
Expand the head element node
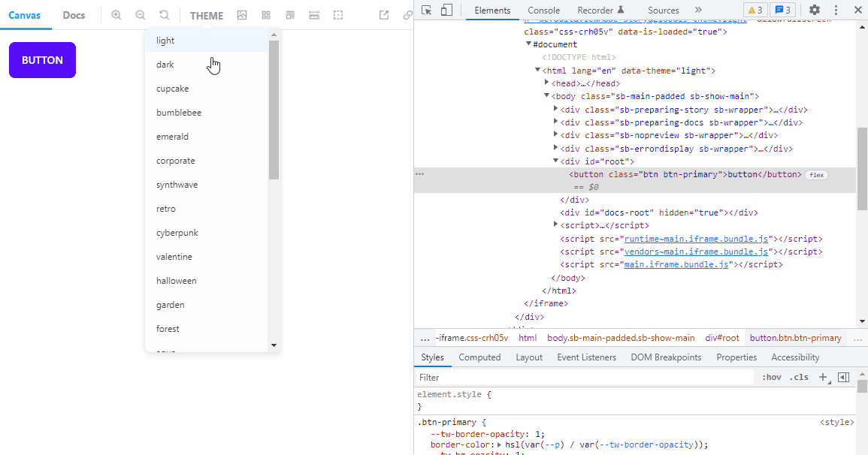pyautogui.click(x=546, y=83)
